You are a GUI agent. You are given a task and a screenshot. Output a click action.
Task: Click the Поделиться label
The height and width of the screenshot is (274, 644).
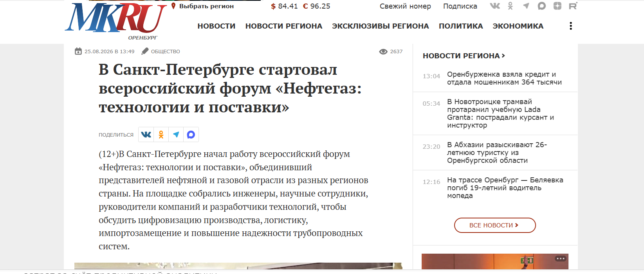click(x=116, y=135)
